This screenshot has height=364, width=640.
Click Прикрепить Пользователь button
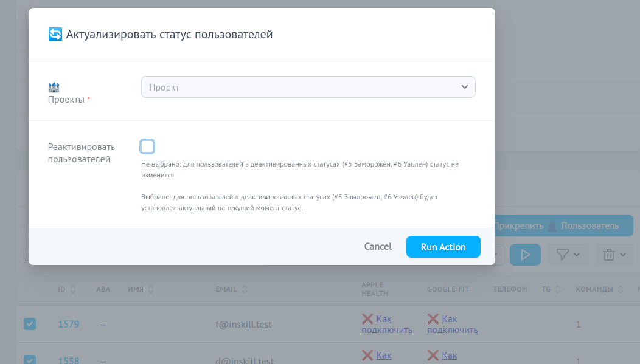pos(563,226)
